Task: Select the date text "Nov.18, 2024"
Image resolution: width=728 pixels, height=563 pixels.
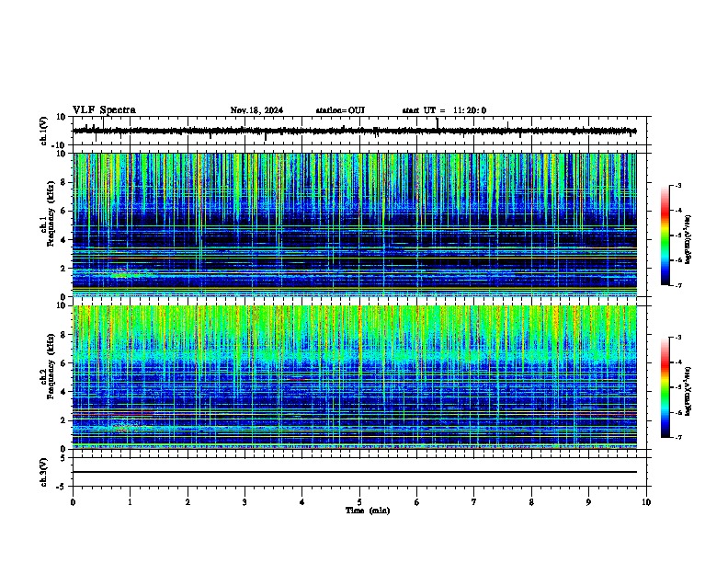Action: [256, 110]
